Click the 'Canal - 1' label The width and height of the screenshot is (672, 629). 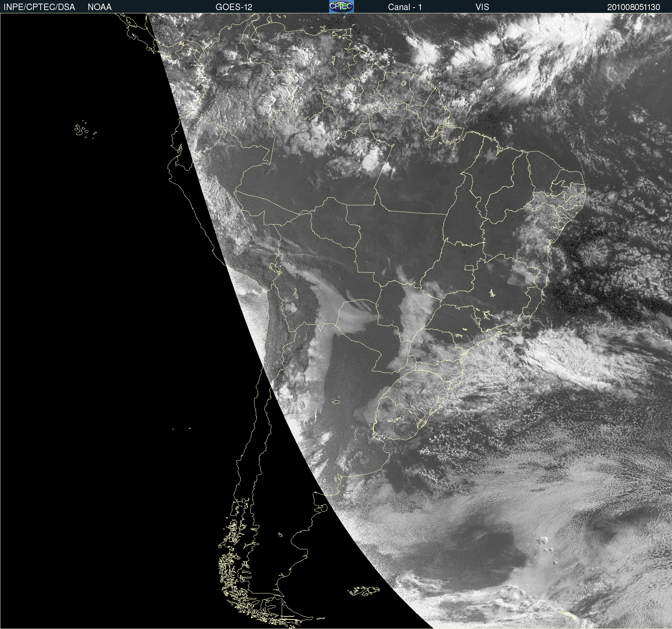tap(405, 7)
